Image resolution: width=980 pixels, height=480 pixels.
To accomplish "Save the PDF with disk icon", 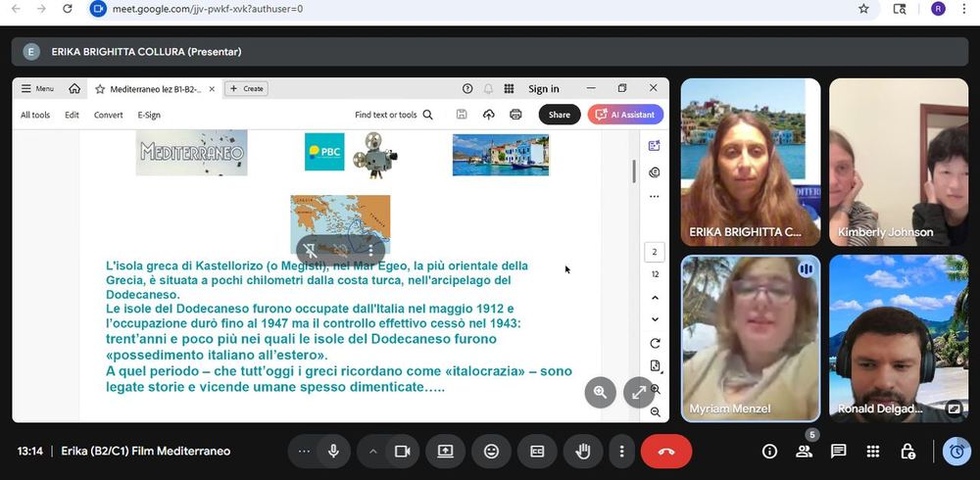I will [462, 115].
